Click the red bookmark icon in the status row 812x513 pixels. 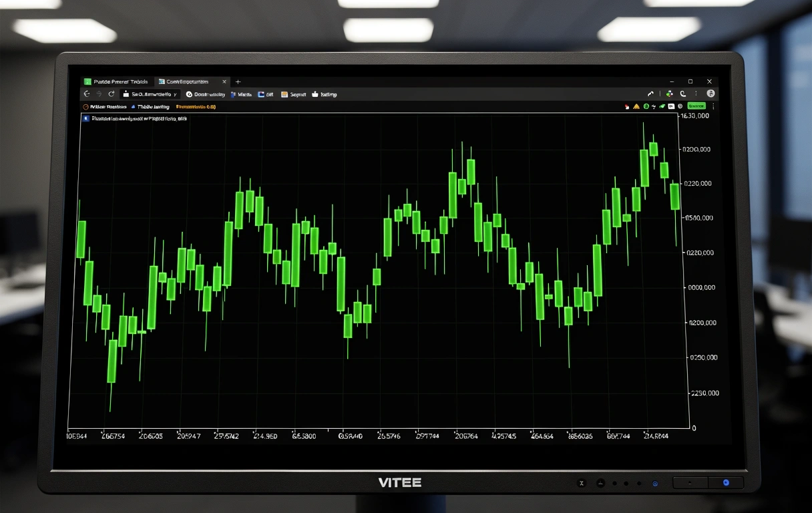[626, 106]
